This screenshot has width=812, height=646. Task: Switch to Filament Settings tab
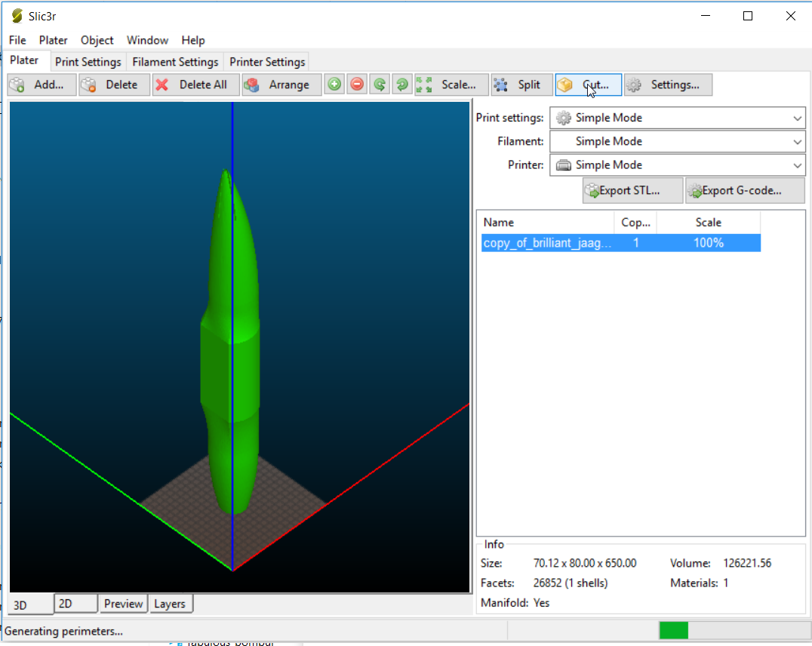[175, 62]
